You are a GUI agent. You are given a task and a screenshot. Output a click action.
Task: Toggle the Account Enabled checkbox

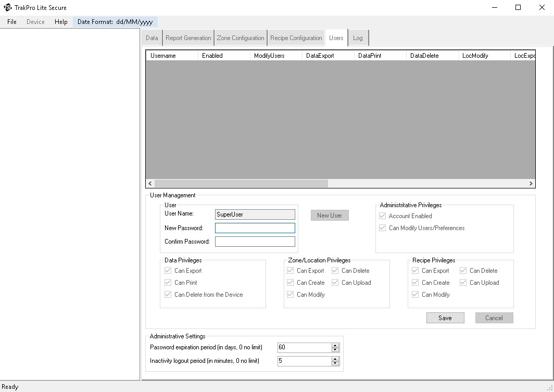coord(382,216)
